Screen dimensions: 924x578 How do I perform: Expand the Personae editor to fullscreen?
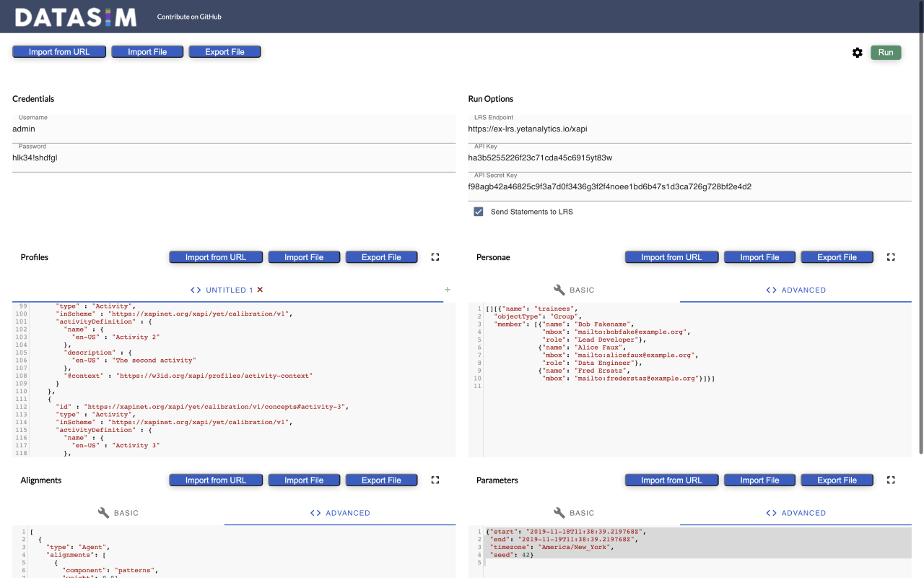[x=891, y=257]
